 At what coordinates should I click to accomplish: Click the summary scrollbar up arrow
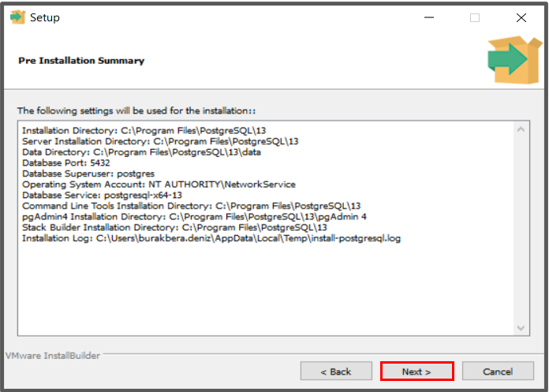point(521,129)
